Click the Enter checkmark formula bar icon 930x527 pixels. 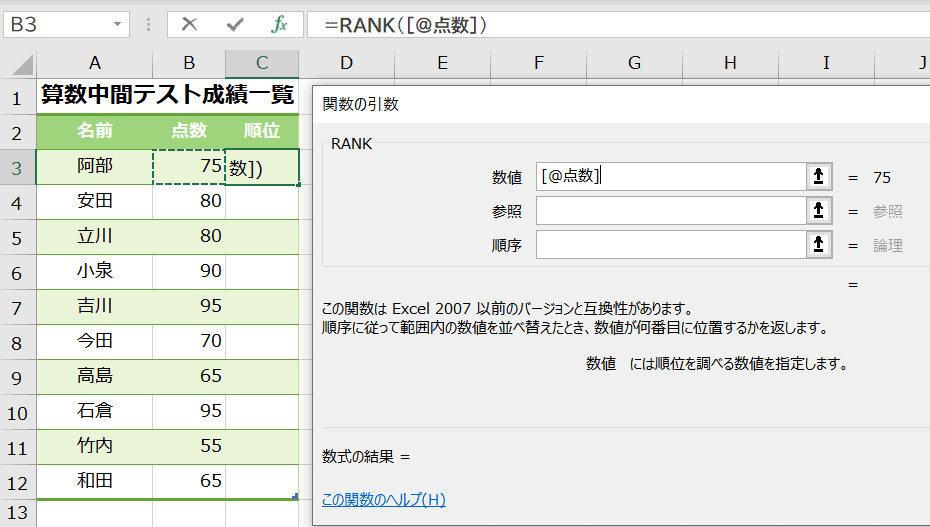235,25
